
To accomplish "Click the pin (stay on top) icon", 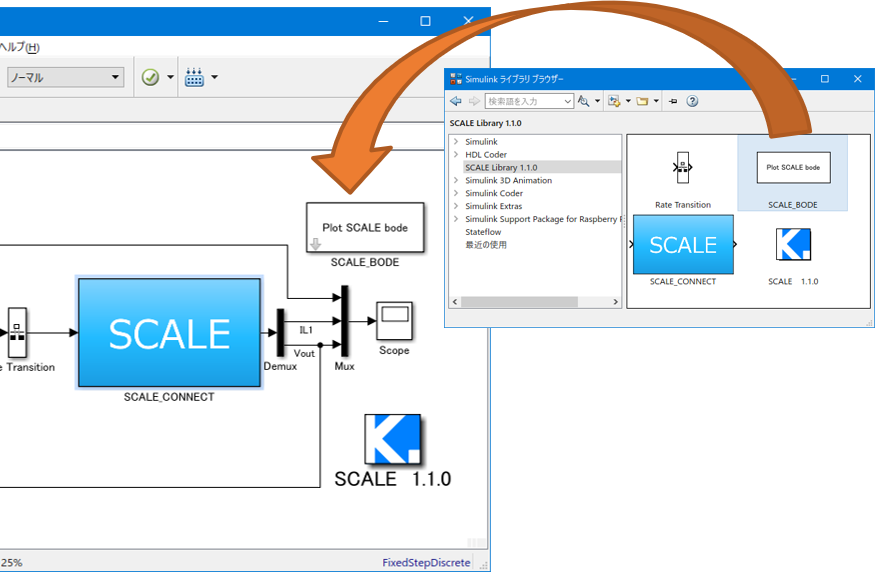I will pos(673,101).
